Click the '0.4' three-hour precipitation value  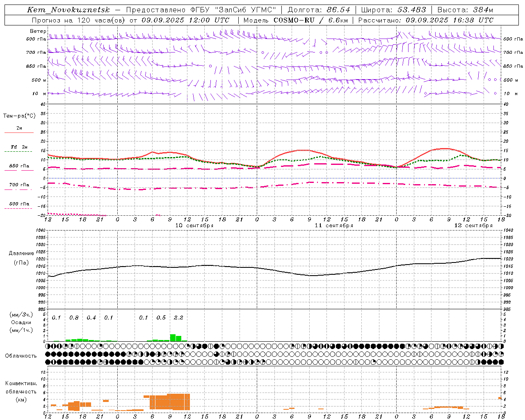coord(91,317)
